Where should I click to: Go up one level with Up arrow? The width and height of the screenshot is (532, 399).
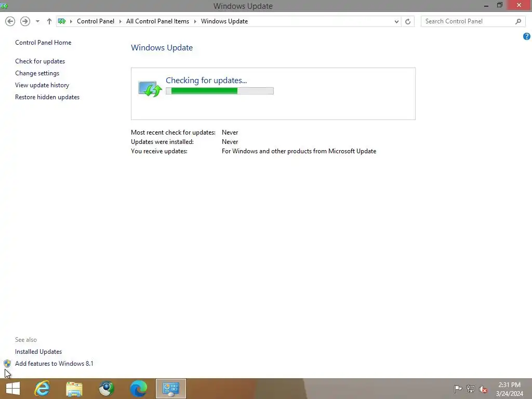point(49,21)
